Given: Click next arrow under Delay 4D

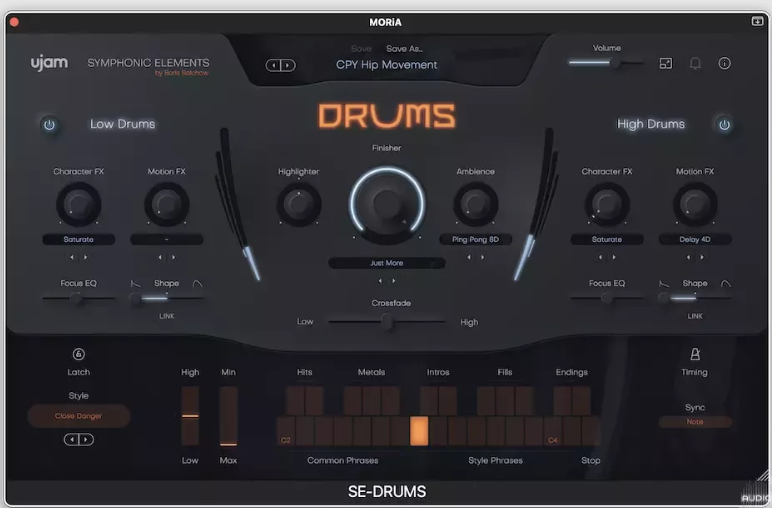Looking at the screenshot, I should tap(702, 257).
